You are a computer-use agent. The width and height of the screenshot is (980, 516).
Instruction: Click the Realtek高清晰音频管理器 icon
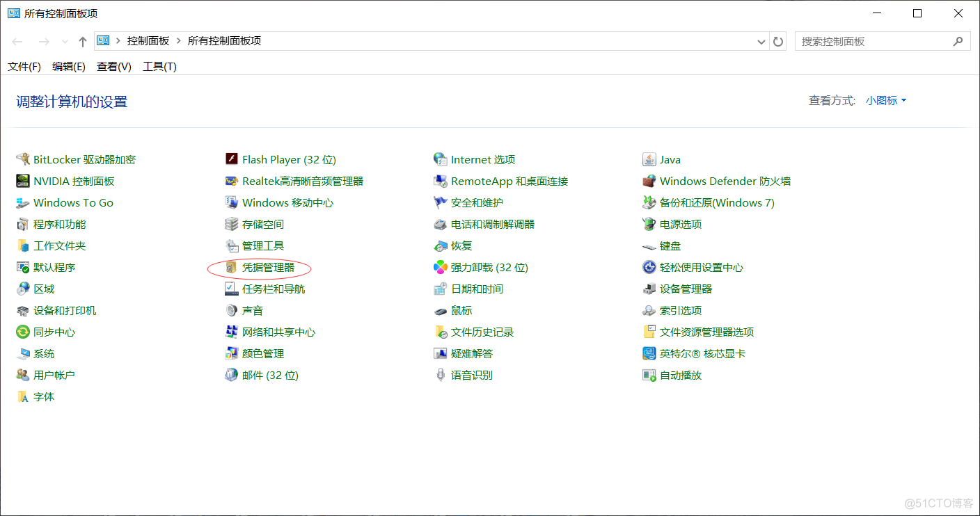pos(232,181)
